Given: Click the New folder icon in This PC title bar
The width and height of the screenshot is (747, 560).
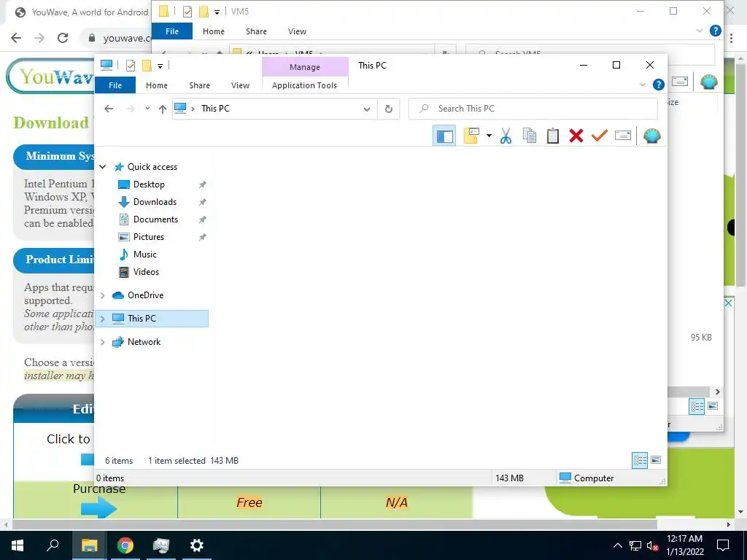Looking at the screenshot, I should tap(147, 66).
